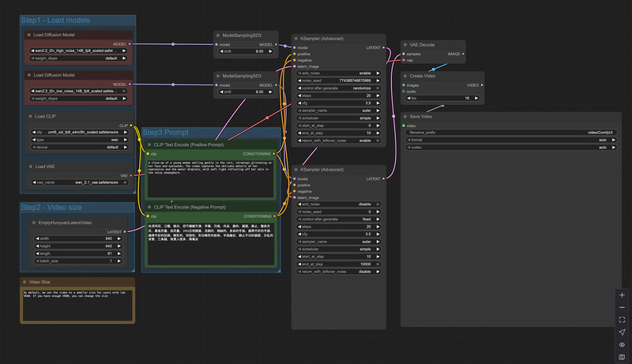Toggle link visibility with the eye icon
The height and width of the screenshot is (364, 632).
622,345
